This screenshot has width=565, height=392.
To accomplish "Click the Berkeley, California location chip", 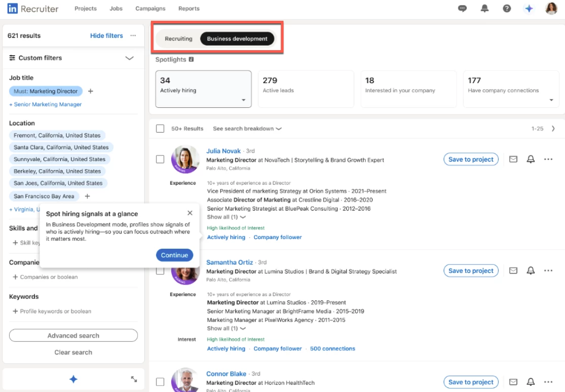I will tap(57, 171).
